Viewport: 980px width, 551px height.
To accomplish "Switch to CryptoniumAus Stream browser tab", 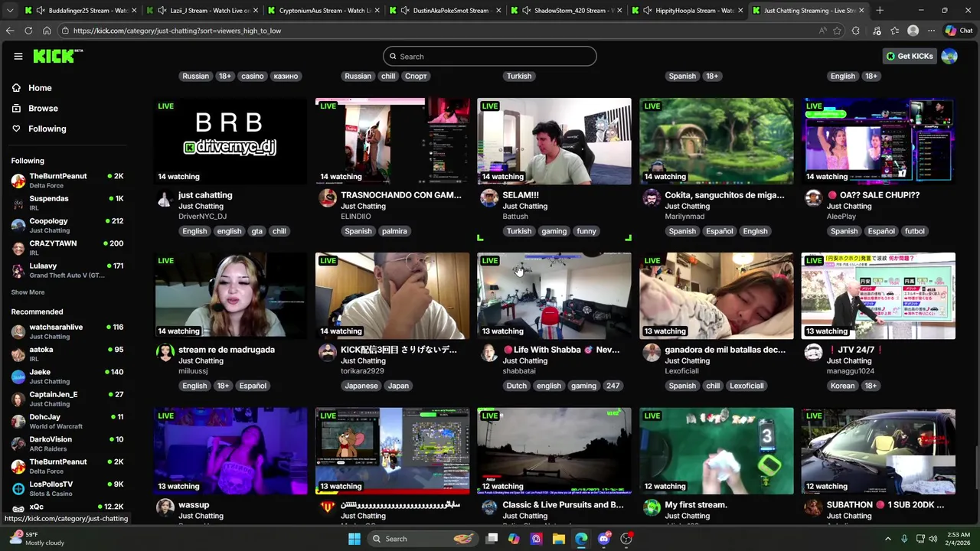I will point(325,11).
